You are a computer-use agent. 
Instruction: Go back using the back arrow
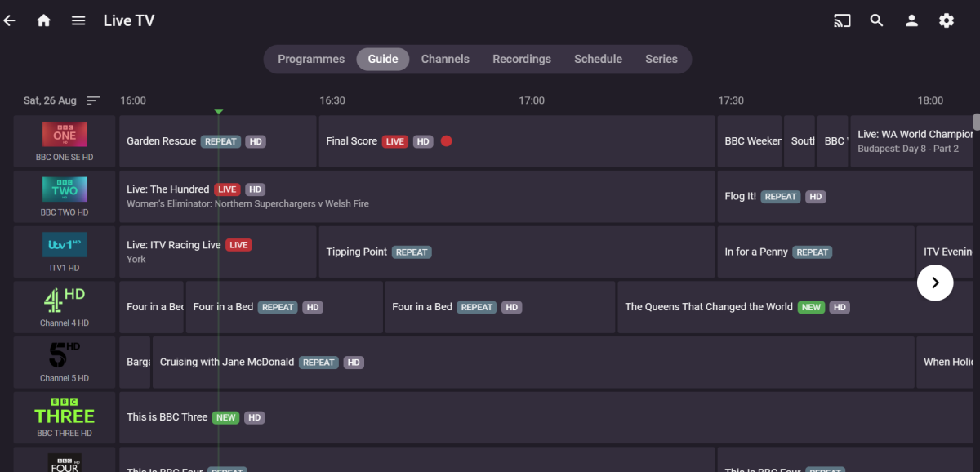(10, 21)
